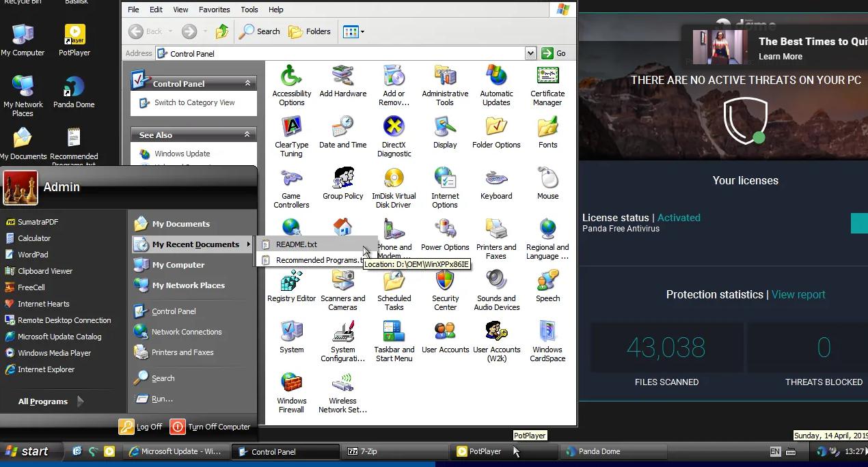
Task: Open Accessibility Options in Control Panel
Action: (292, 85)
